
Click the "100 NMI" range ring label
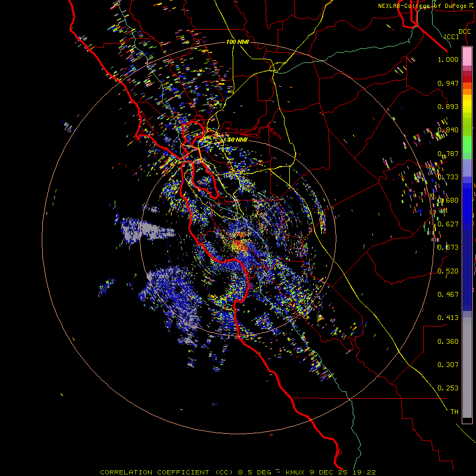237,42
